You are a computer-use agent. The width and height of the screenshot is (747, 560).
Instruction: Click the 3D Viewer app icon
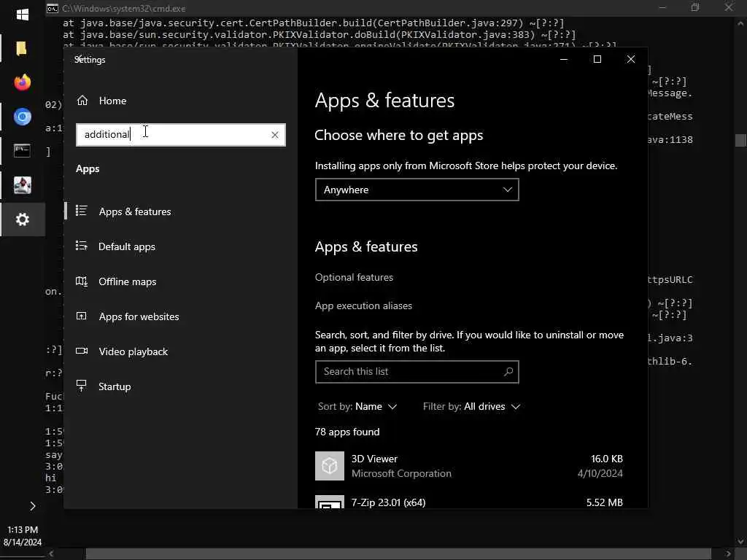(x=329, y=466)
